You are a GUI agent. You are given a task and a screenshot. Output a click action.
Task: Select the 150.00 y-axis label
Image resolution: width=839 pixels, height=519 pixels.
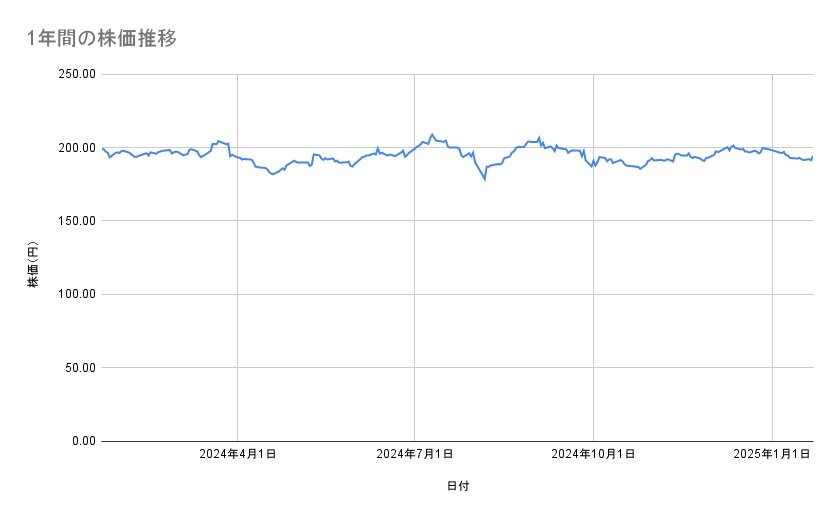76,221
